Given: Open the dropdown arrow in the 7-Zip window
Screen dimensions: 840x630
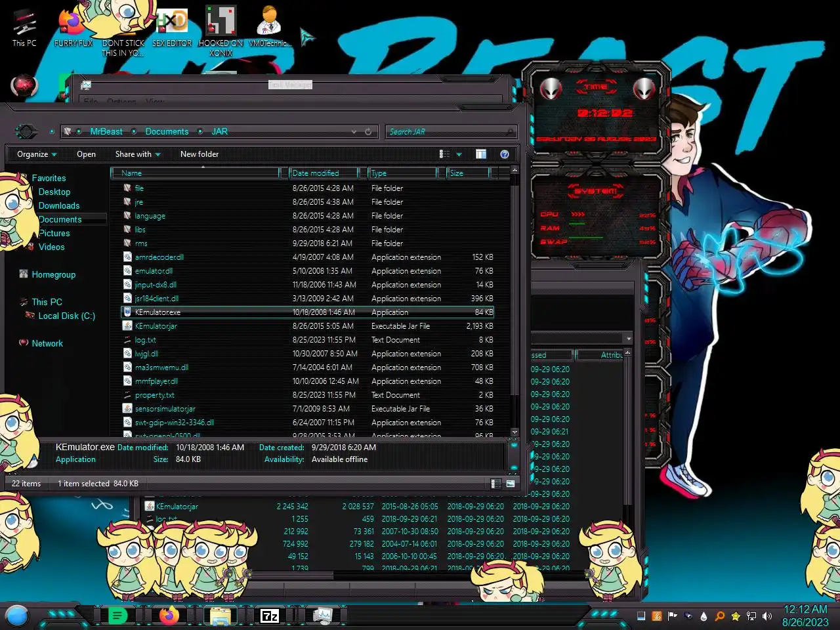Looking at the screenshot, I should tap(629, 339).
